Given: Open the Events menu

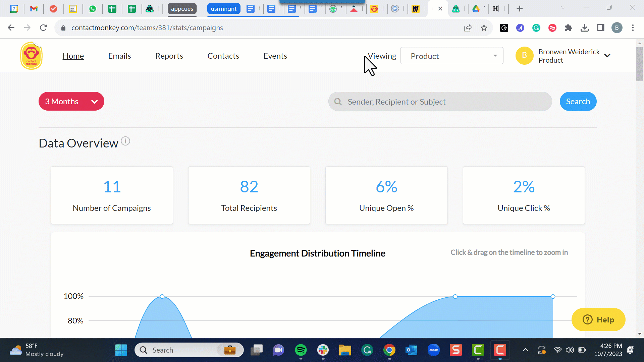Looking at the screenshot, I should 275,56.
